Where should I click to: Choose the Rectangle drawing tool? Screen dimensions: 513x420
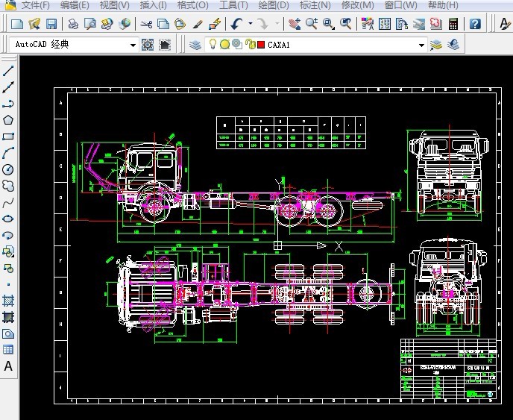tap(9, 137)
